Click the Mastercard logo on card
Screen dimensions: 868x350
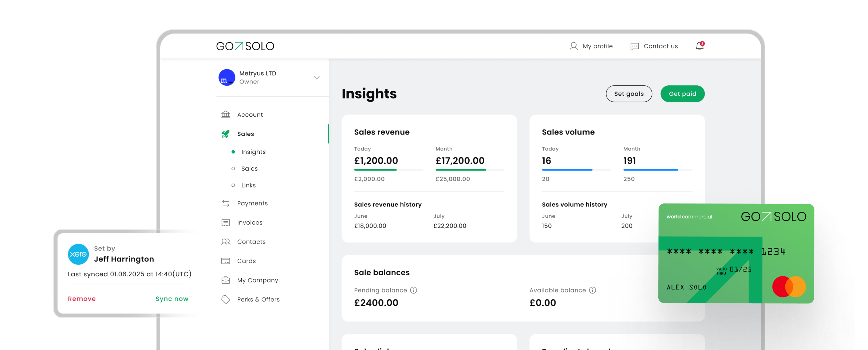tap(789, 287)
